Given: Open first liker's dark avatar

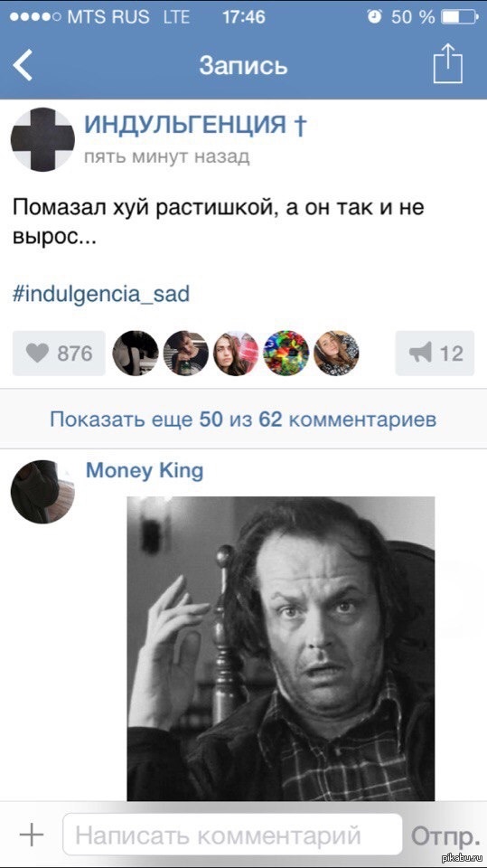Looking at the screenshot, I should 136,354.
